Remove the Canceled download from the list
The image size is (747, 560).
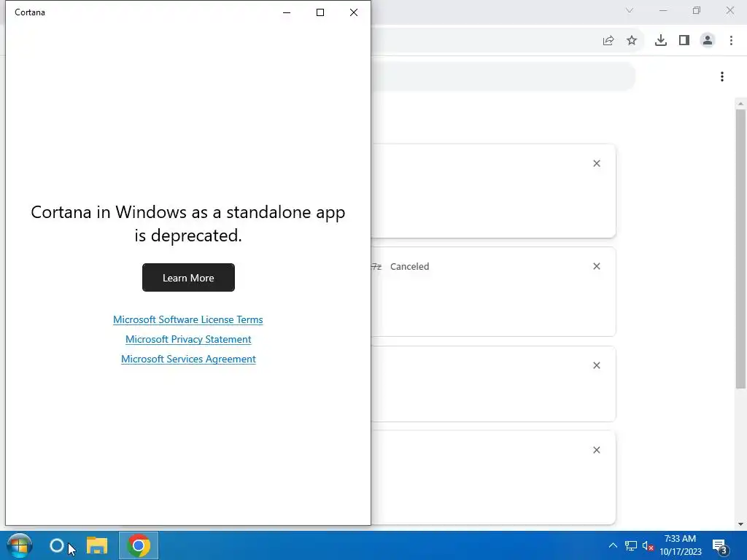(x=597, y=266)
